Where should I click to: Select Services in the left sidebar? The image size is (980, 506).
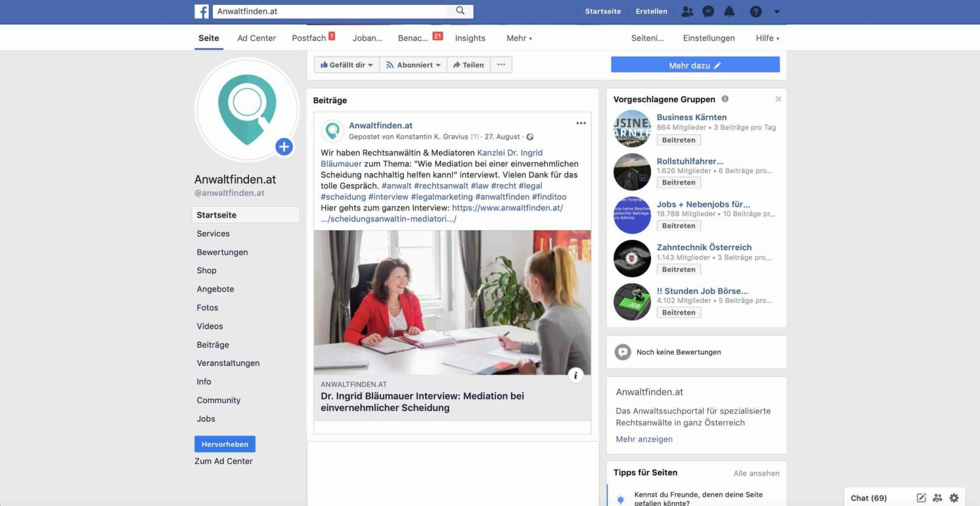(213, 233)
